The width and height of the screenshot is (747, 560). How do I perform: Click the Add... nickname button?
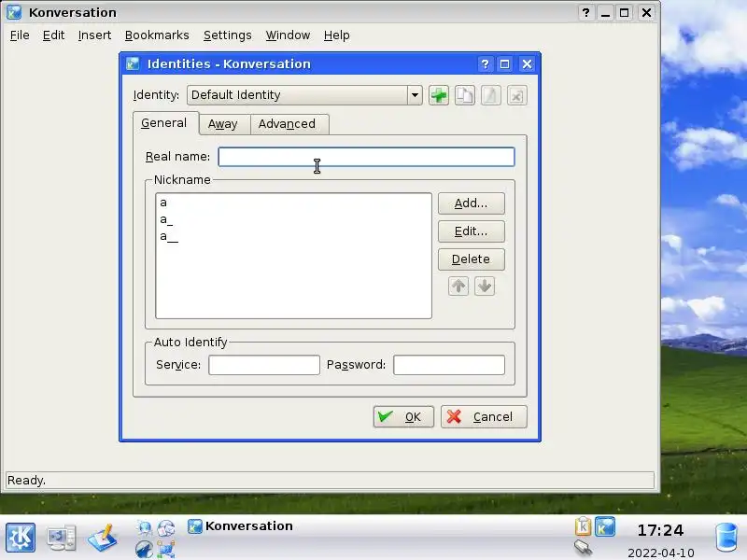click(x=472, y=203)
